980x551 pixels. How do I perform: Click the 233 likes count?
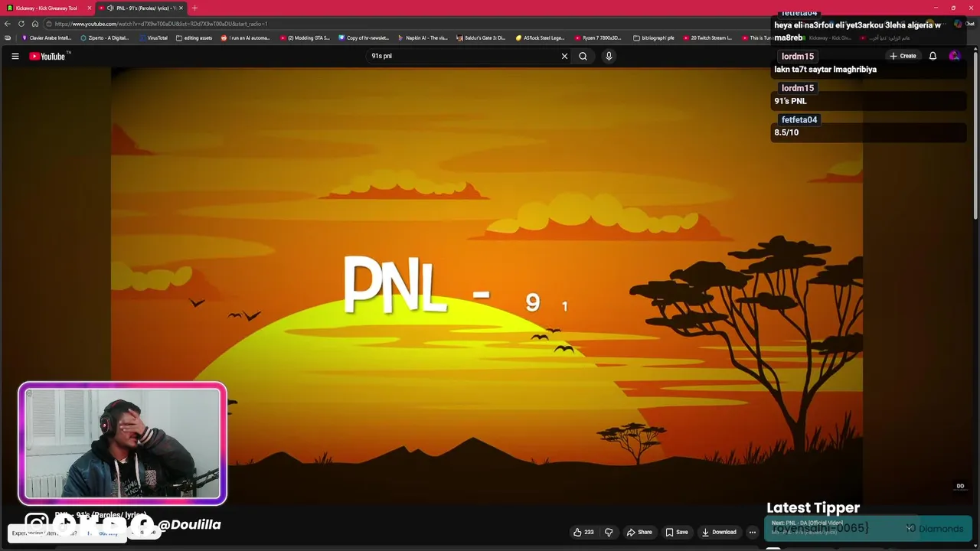coord(589,532)
